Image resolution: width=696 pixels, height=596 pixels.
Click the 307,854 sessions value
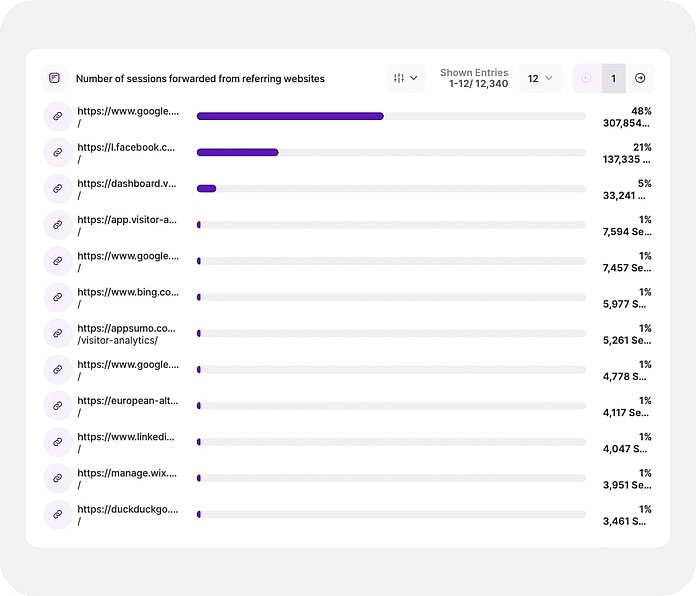[626, 123]
